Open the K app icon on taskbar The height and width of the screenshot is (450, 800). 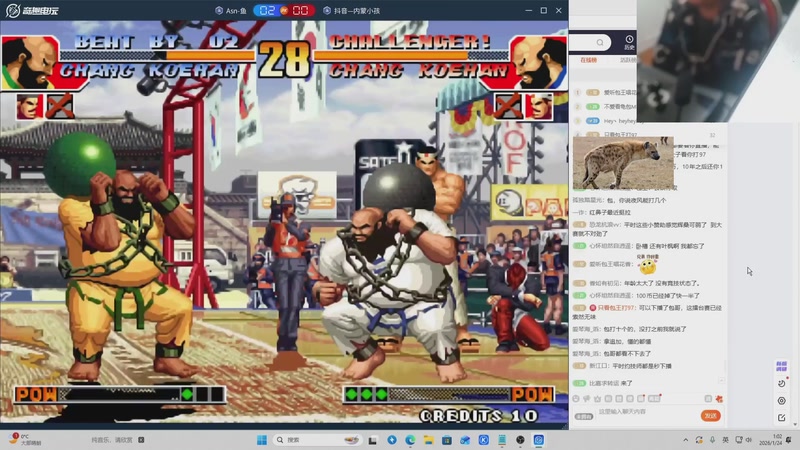[484, 440]
